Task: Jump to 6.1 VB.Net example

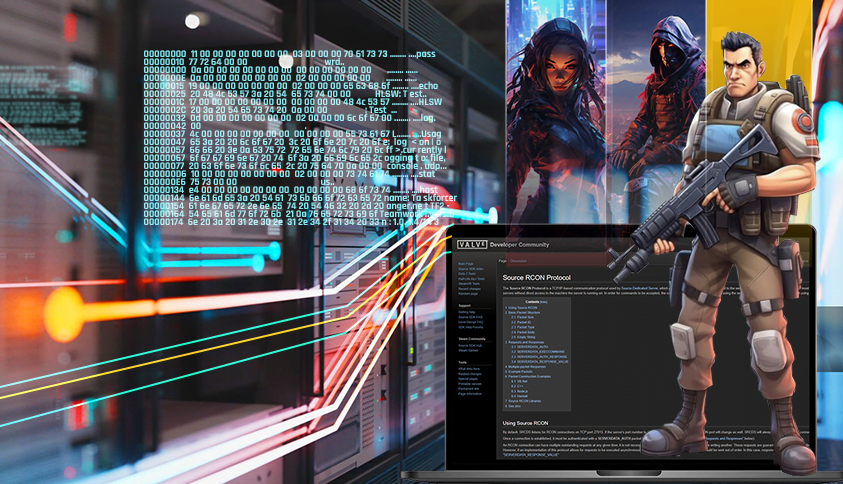Action: [x=519, y=381]
